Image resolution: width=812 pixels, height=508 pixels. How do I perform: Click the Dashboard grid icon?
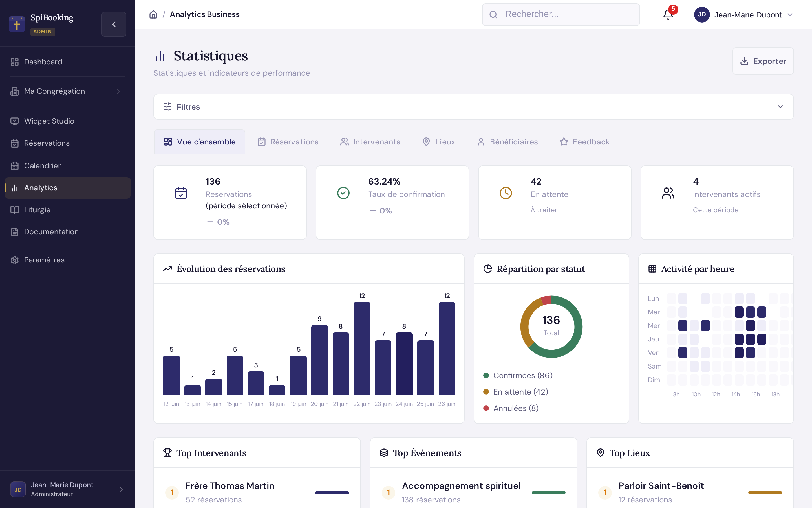(x=14, y=62)
